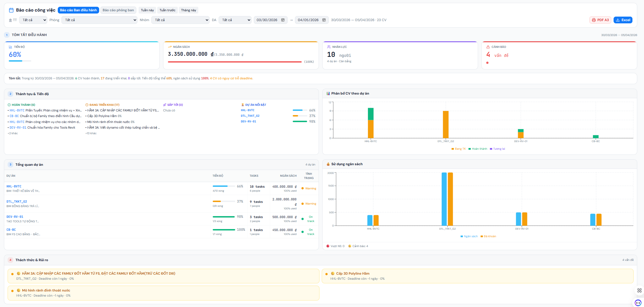Expand the Phòng department dropdown

tap(100, 20)
